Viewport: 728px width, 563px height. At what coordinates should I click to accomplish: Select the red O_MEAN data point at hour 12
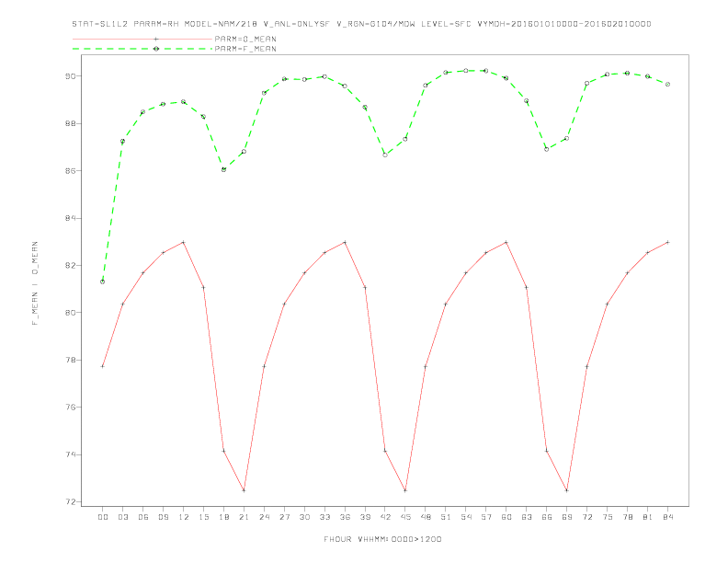pos(184,243)
